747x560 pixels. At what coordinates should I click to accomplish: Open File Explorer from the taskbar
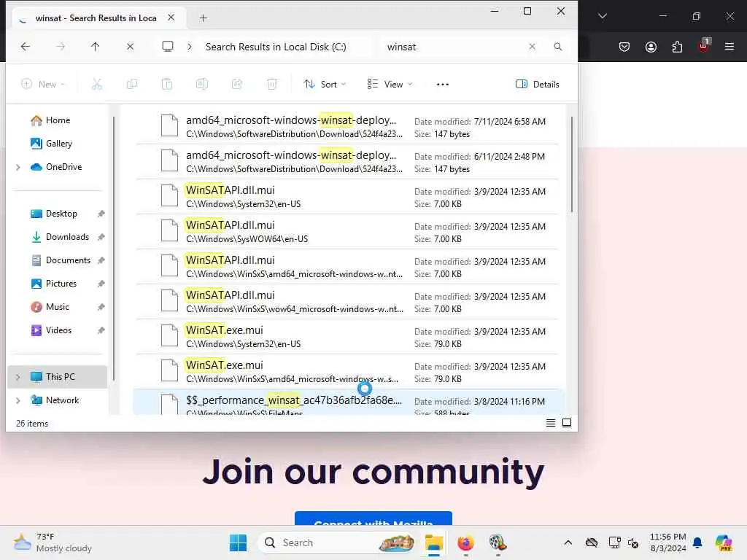point(434,542)
